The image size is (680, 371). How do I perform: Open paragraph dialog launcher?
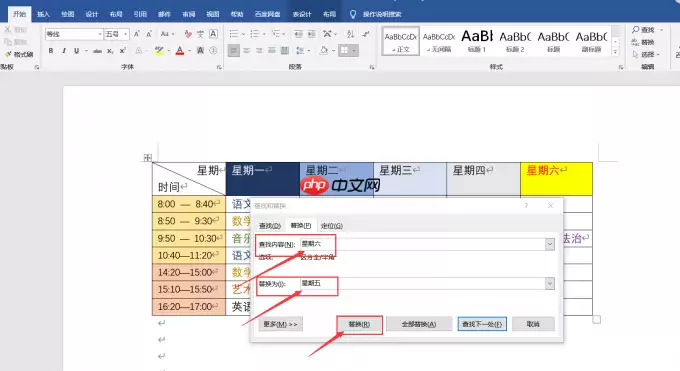click(372, 67)
